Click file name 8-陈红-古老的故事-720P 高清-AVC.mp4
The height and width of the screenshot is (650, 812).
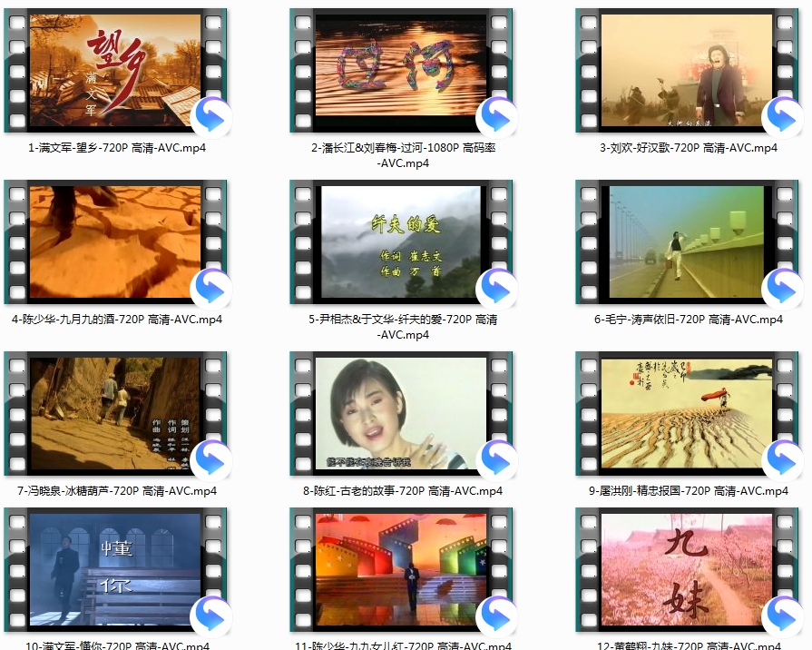coord(403,491)
